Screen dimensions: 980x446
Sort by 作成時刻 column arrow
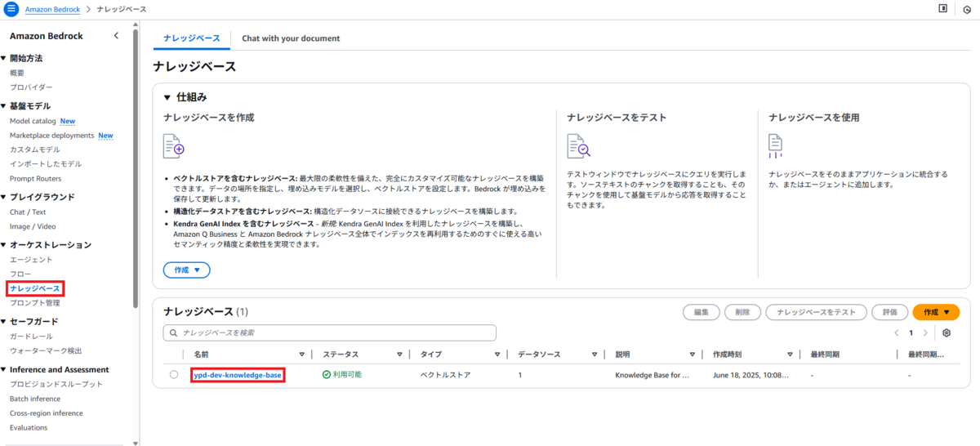coord(790,355)
